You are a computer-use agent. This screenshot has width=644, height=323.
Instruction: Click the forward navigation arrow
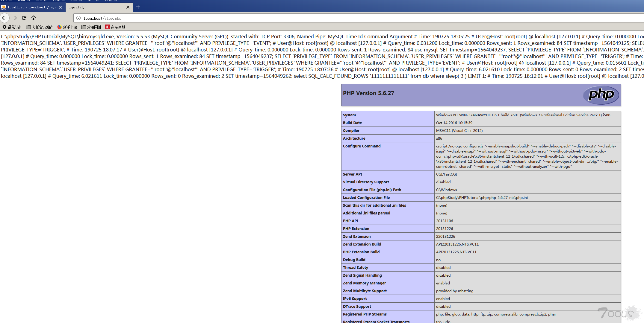(x=14, y=18)
